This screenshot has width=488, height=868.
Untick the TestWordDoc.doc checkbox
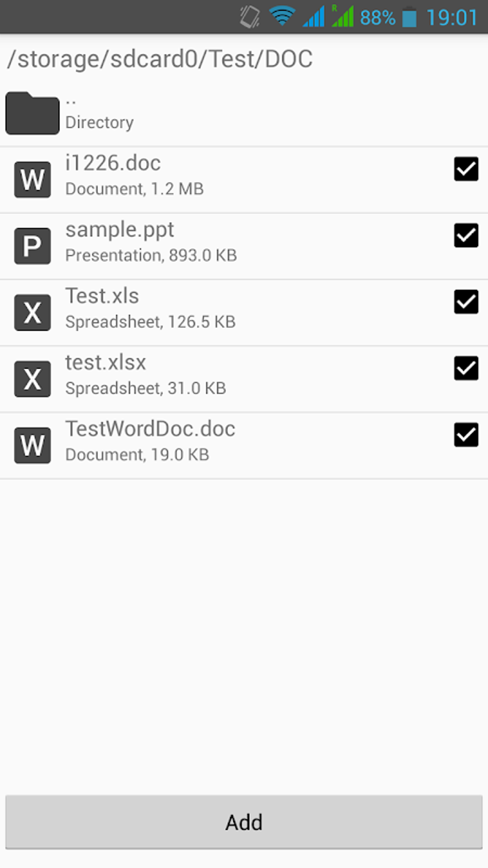coord(466,435)
